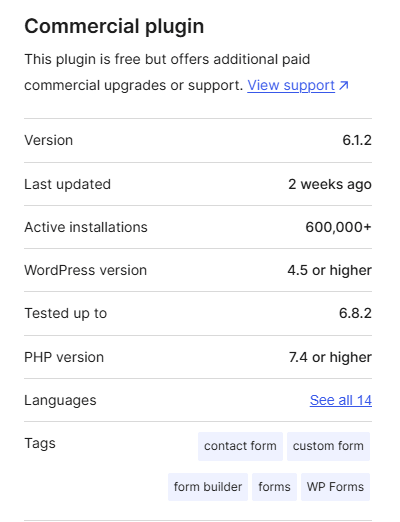Image resolution: width=400 pixels, height=522 pixels.
Task: Click the external arrow icon beside View support
Action: point(343,86)
